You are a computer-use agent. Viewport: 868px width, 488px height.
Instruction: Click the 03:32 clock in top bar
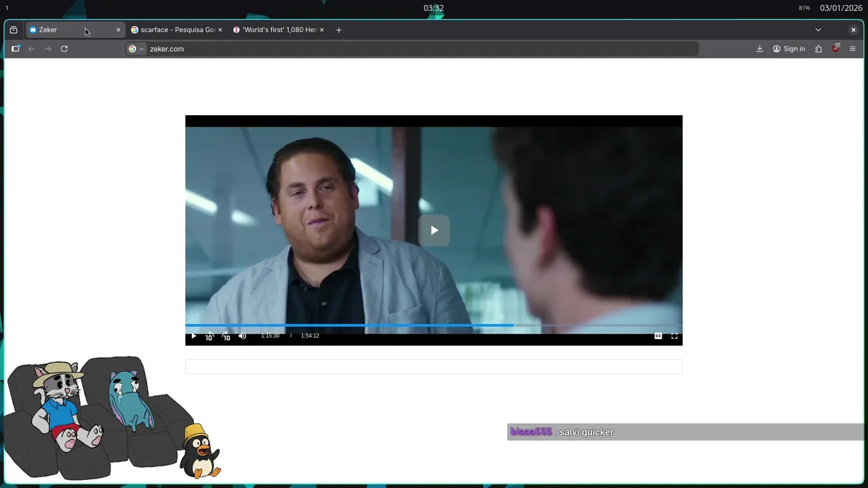[434, 8]
